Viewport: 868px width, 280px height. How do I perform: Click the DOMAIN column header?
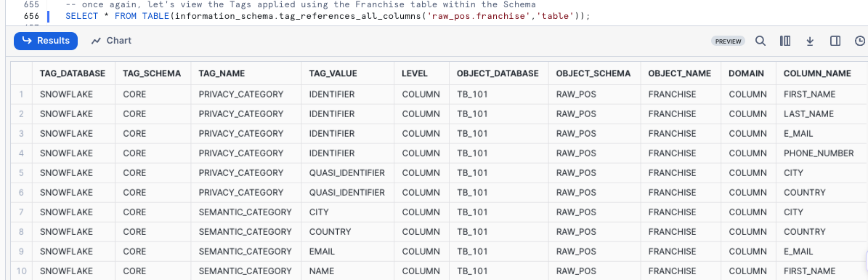tap(746, 73)
